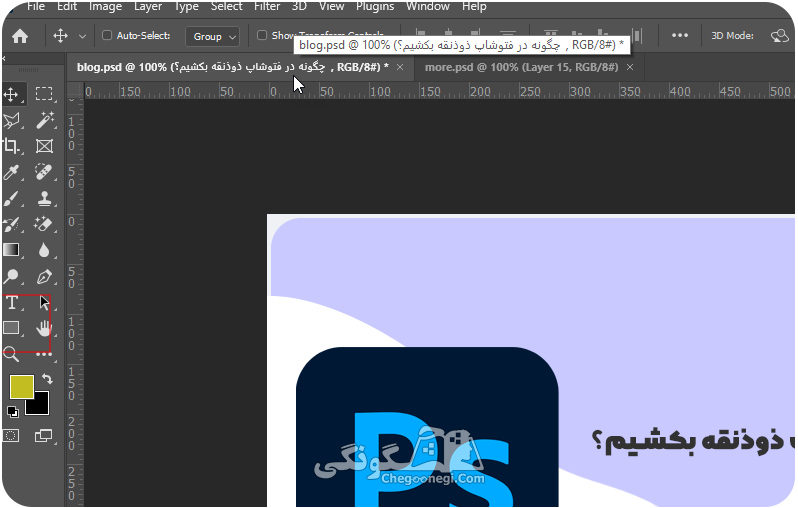Open the yellow foreground color picker
The width and height of the screenshot is (798, 508).
click(x=21, y=387)
